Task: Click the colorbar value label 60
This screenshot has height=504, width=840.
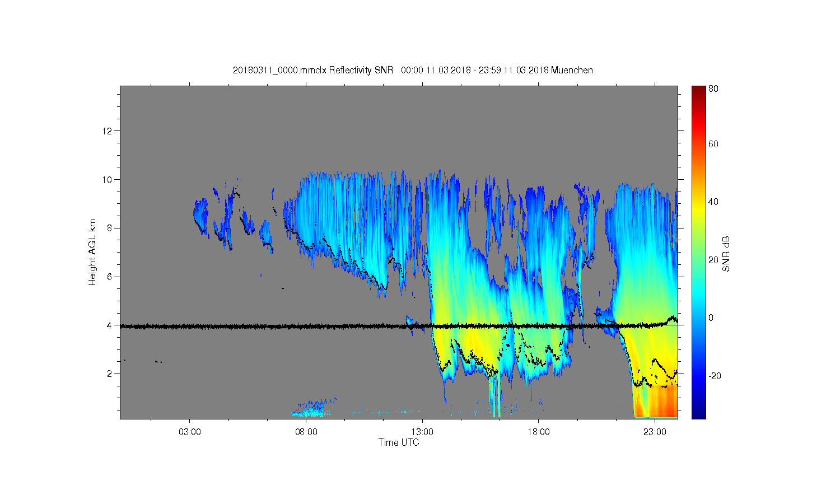Action: click(713, 144)
